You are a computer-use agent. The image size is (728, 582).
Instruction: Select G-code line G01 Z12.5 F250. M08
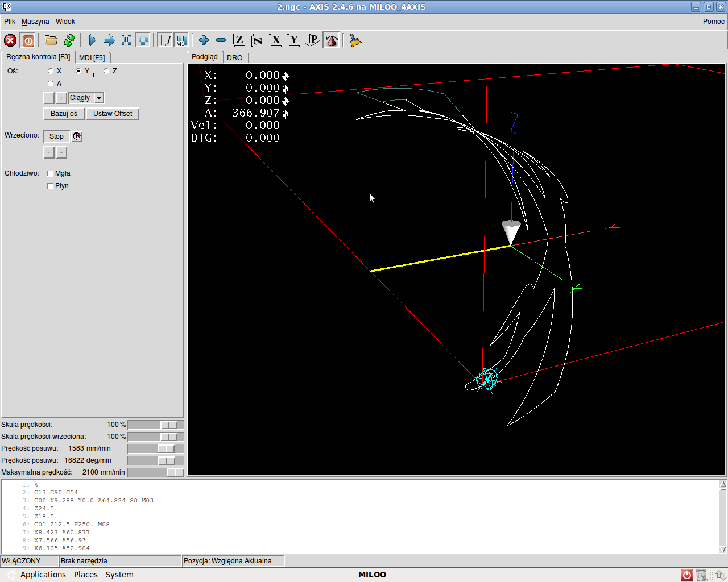click(72, 525)
